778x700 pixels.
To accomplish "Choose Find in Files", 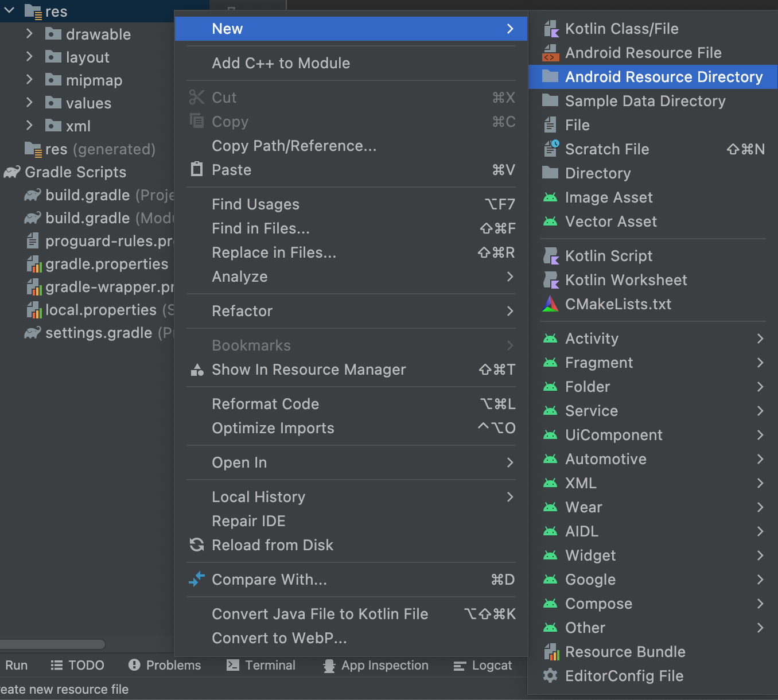I will (351, 228).
